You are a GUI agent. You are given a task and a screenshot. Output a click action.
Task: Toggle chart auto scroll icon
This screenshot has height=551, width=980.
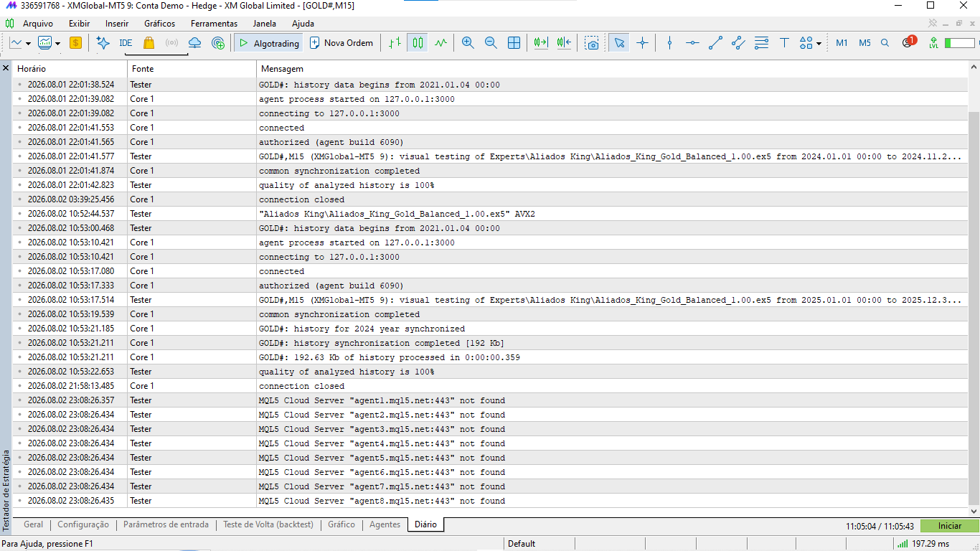(541, 43)
